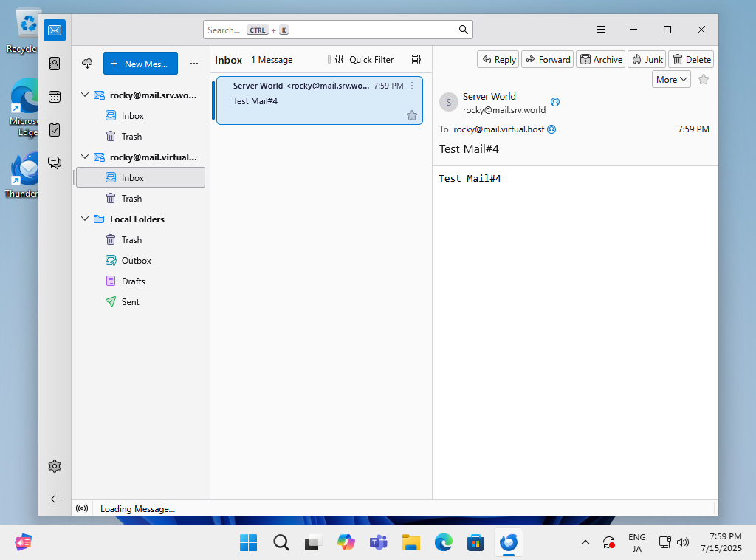This screenshot has height=560, width=756.
Task: Open message list display options icon
Action: [416, 59]
